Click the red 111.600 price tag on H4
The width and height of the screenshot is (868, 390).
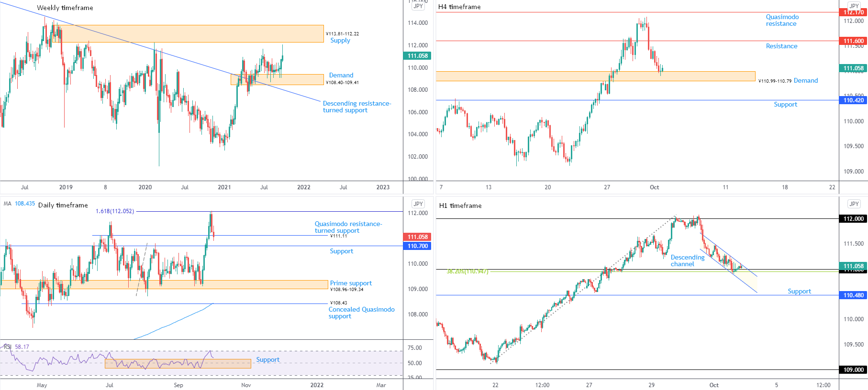[x=854, y=41]
